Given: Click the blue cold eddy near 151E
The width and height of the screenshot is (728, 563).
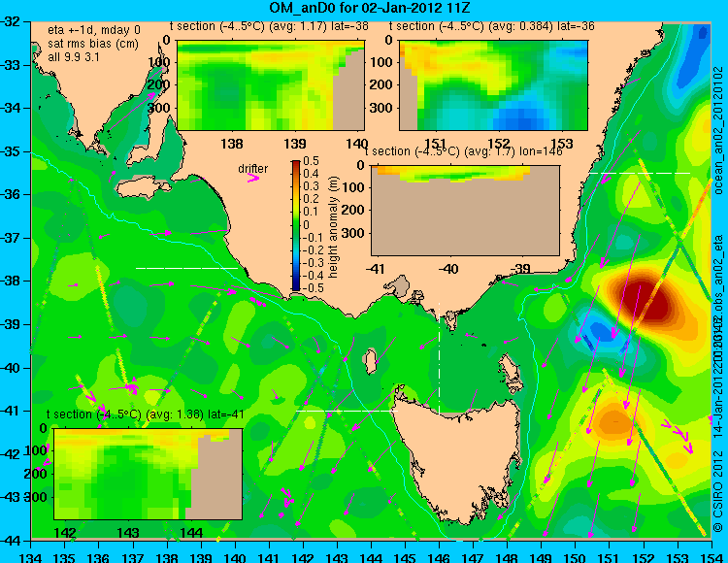Looking at the screenshot, I should click(x=599, y=331).
